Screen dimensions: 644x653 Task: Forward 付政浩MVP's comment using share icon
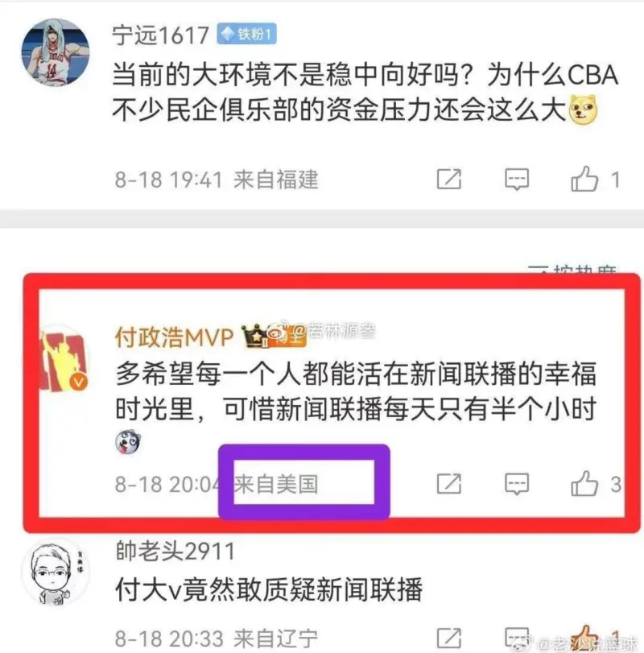click(448, 484)
